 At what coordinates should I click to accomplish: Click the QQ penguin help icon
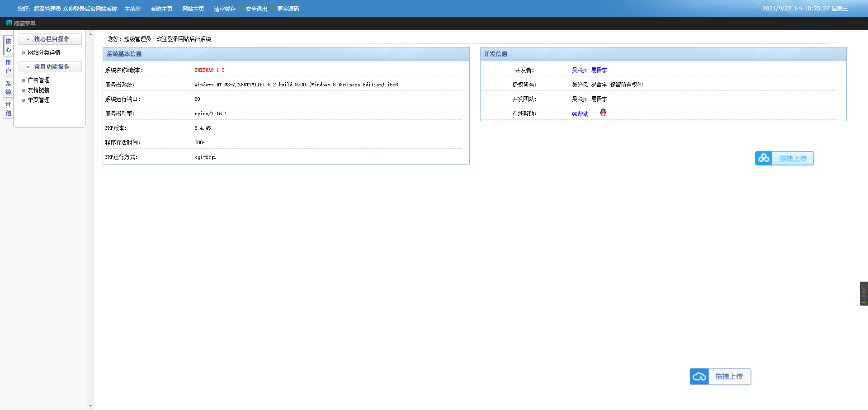pos(603,112)
